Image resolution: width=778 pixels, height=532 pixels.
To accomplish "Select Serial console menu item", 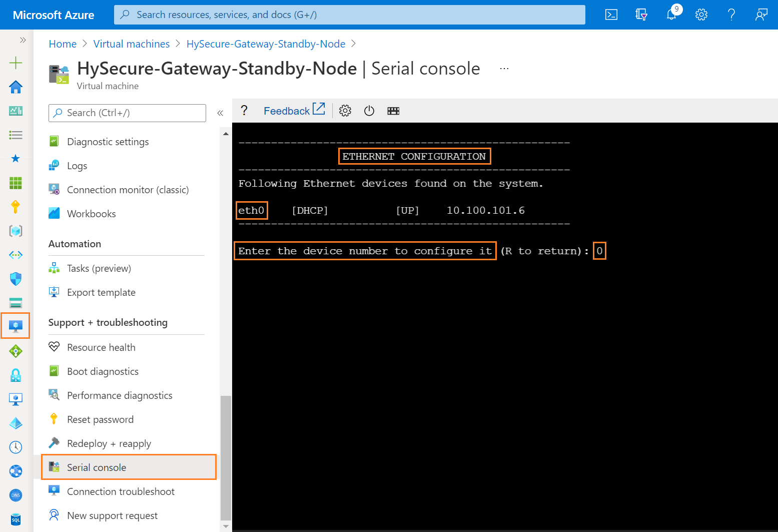I will [129, 467].
